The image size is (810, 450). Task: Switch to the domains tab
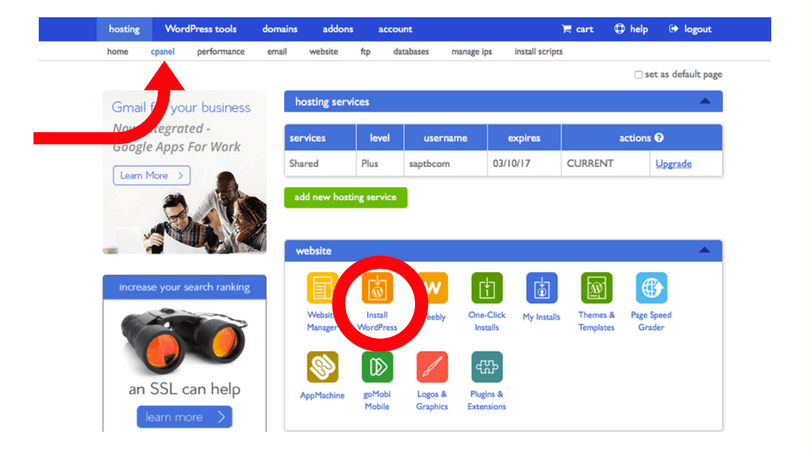(x=279, y=29)
